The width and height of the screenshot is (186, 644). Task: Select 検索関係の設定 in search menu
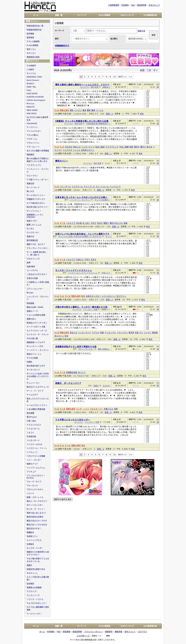click(33, 57)
